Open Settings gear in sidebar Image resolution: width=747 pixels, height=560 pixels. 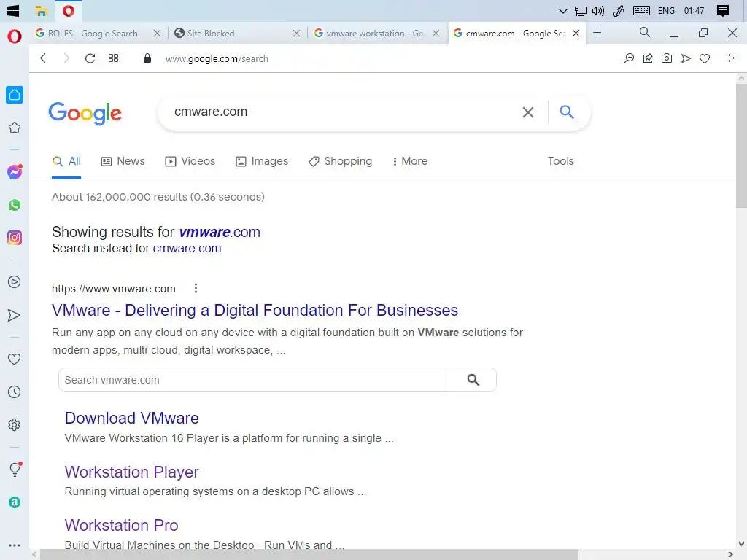[x=15, y=425]
